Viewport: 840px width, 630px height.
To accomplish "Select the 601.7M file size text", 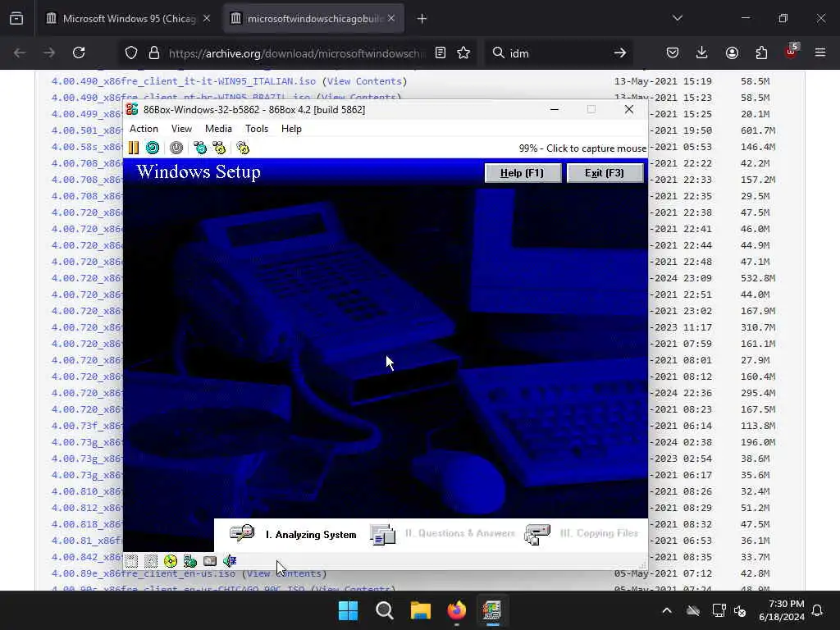I will (x=758, y=130).
